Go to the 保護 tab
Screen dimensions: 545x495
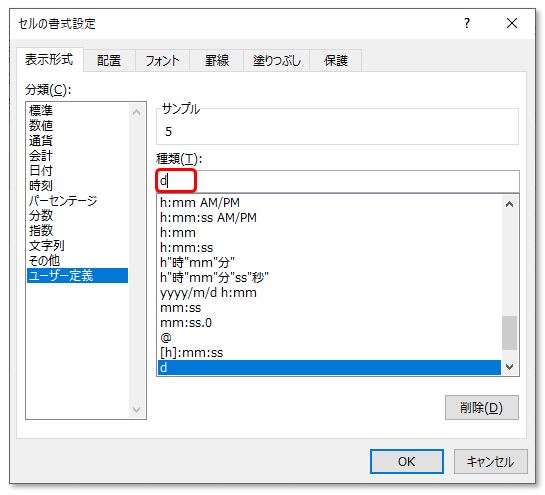[x=336, y=60]
